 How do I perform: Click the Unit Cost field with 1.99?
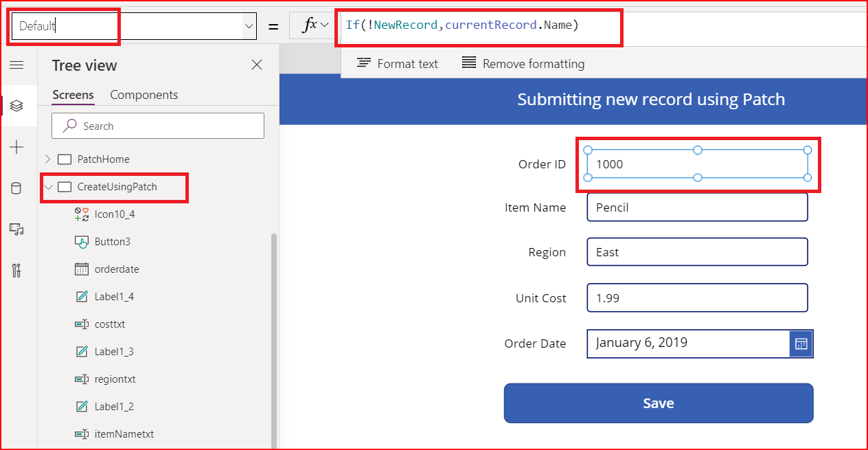[x=698, y=298]
